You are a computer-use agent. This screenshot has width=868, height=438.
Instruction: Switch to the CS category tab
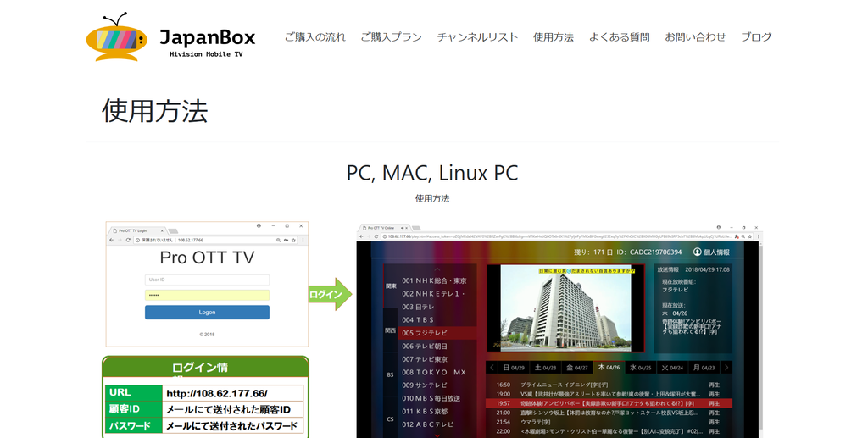tap(391, 419)
